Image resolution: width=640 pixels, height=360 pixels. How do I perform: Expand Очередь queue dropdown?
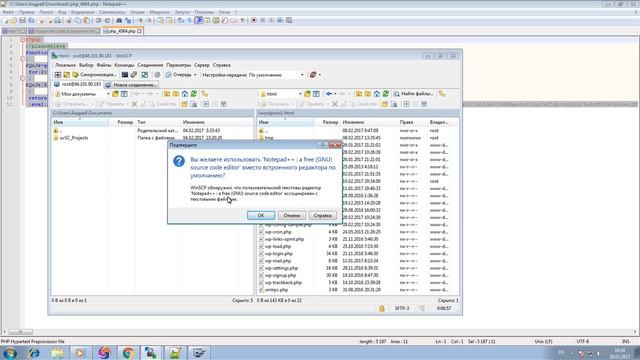click(195, 75)
